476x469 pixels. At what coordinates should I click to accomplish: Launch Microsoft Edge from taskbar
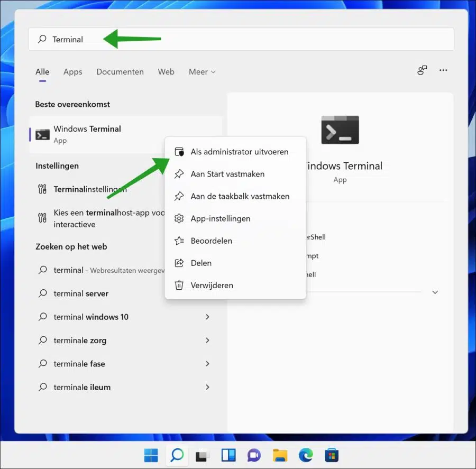coord(306,455)
